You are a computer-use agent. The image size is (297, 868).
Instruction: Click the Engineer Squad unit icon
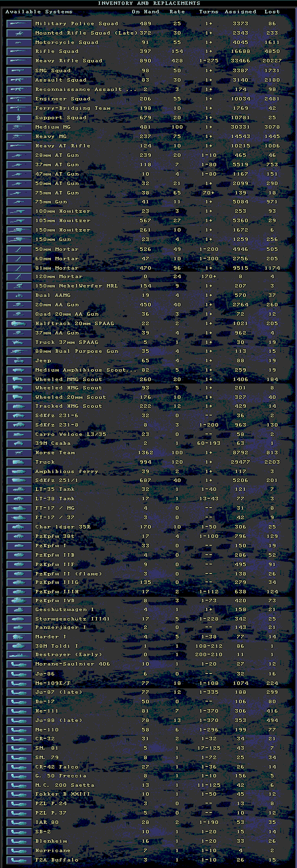[x=19, y=98]
